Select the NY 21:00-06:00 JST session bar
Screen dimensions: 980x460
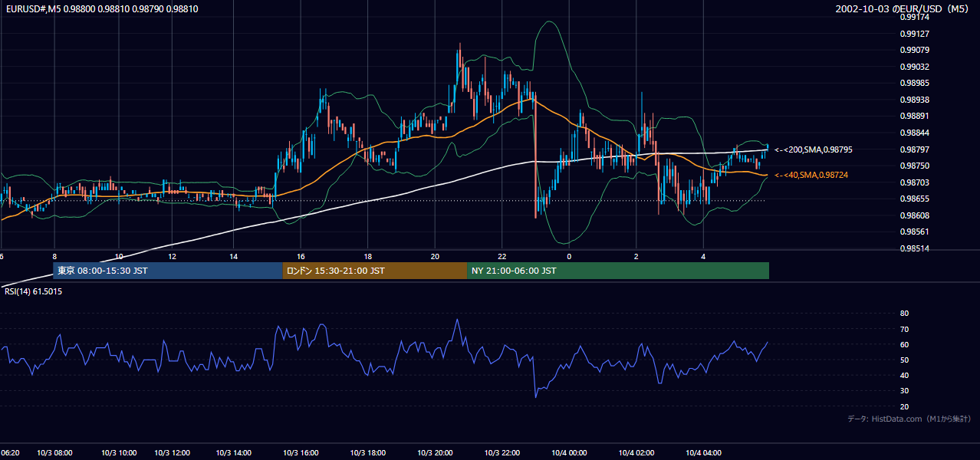618,271
